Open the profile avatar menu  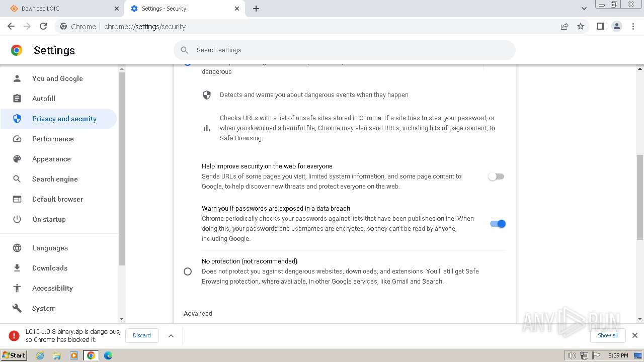pyautogui.click(x=617, y=27)
